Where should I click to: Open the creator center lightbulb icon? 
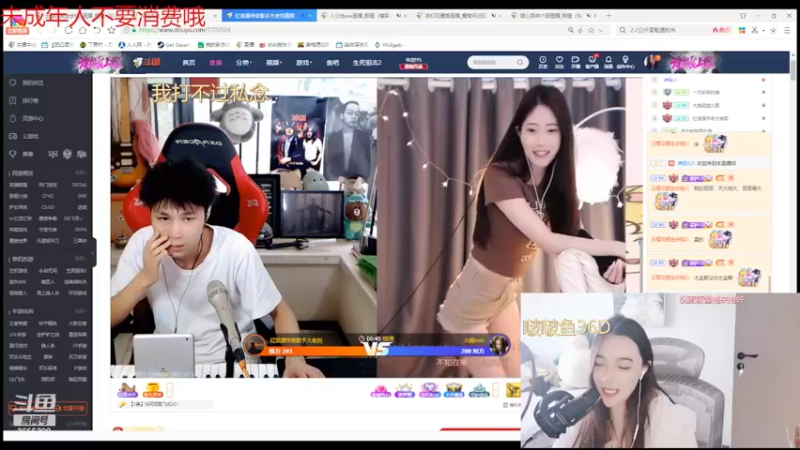625,62
